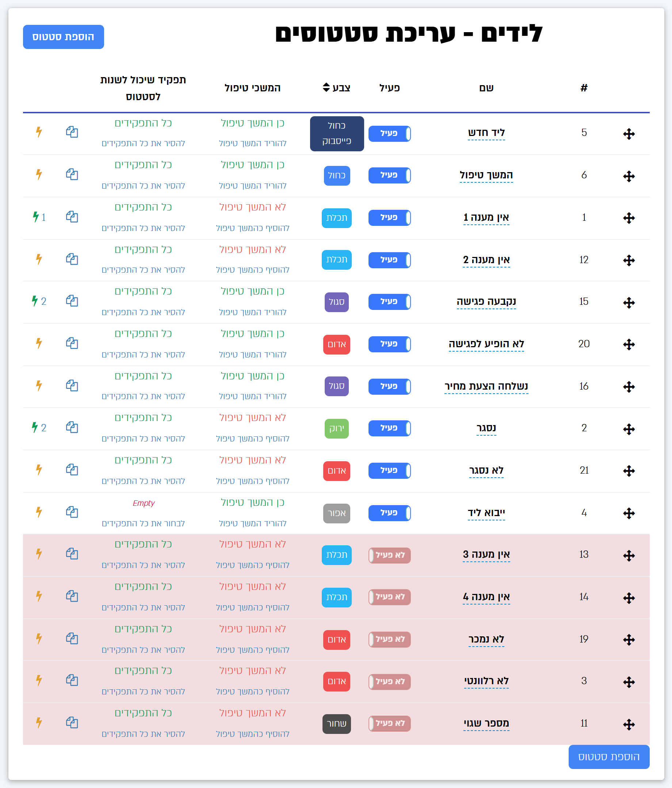Click the orange lightning icon in לא רלוונטי row
The image size is (672, 788).
tap(39, 681)
